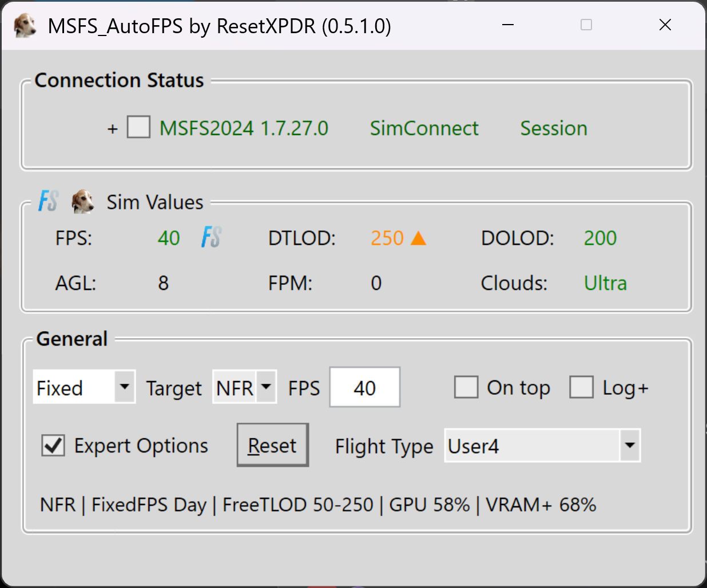Click the dog app icon in title bar
707x588 pixels.
(x=25, y=26)
